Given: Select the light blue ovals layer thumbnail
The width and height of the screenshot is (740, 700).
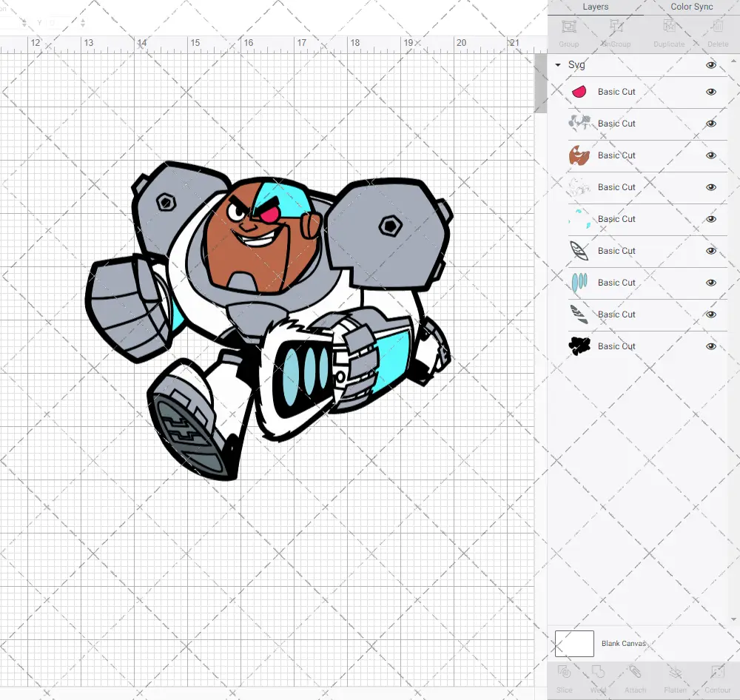Looking at the screenshot, I should click(579, 283).
